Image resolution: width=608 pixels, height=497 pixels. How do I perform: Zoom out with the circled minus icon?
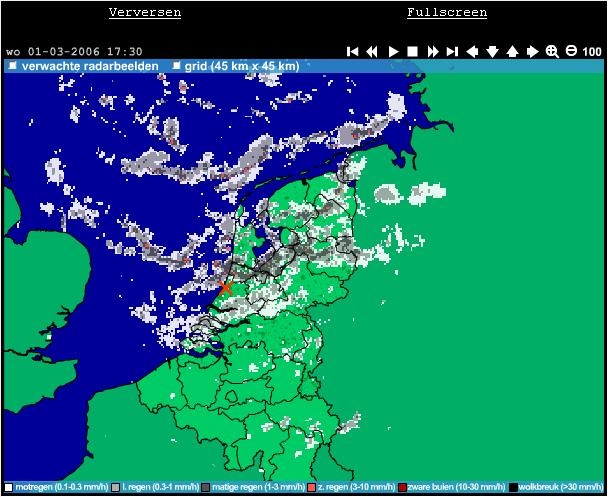[571, 50]
